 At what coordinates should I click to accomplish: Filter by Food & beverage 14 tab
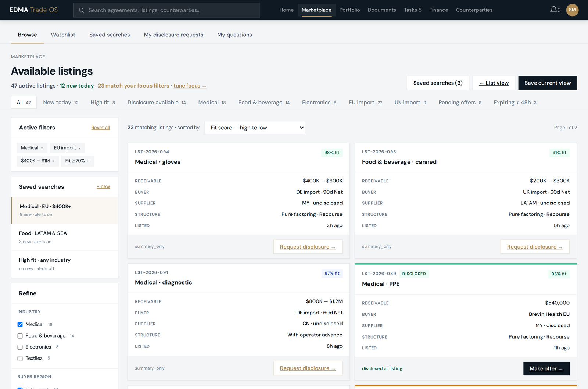coord(264,103)
